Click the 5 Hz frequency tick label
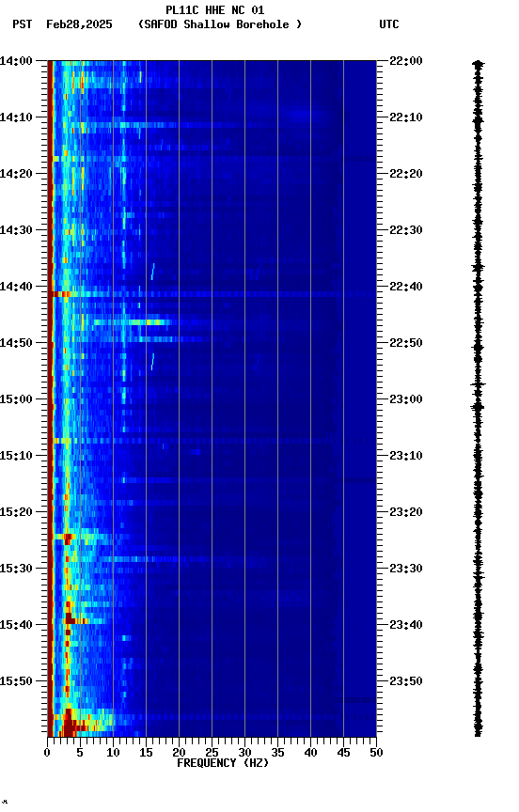The image size is (519, 812). pos(80,753)
